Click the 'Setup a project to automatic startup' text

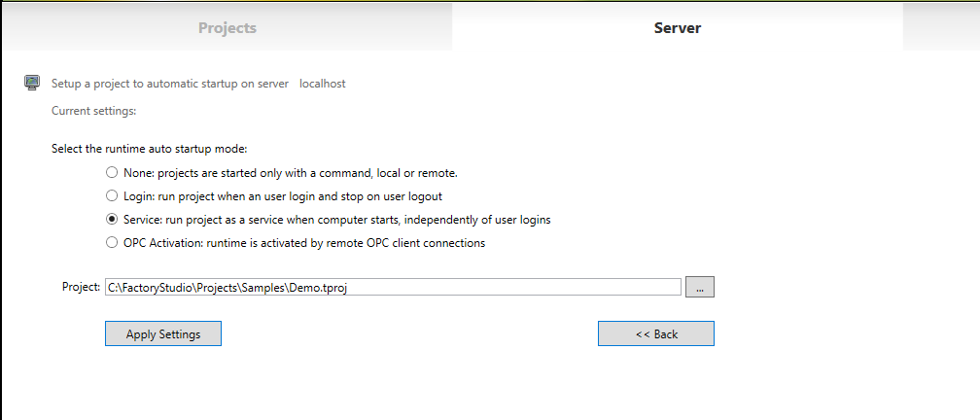click(170, 84)
